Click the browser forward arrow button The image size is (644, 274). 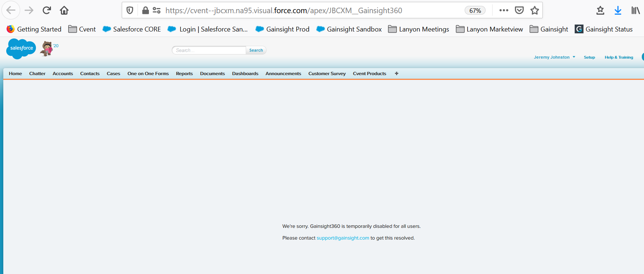tap(29, 10)
